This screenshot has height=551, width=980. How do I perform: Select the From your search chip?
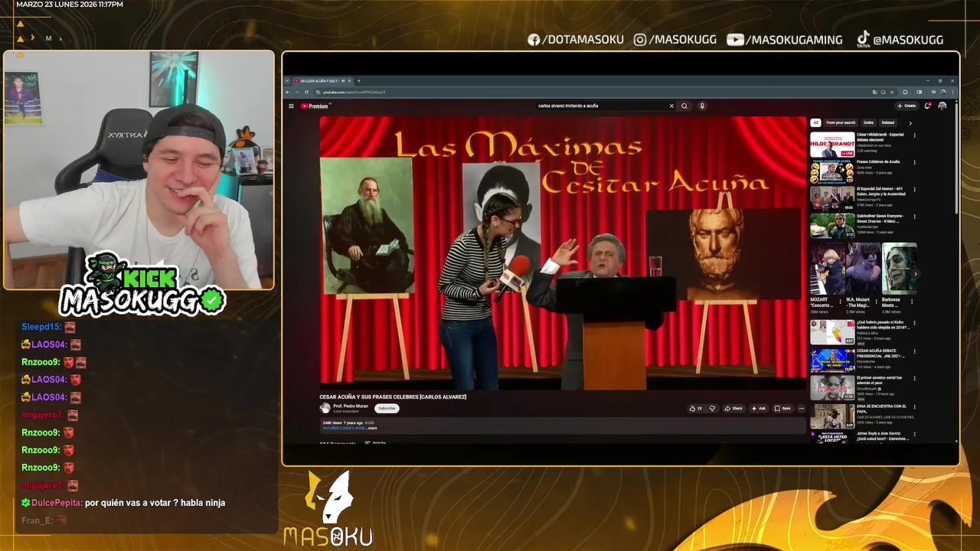[x=841, y=122]
